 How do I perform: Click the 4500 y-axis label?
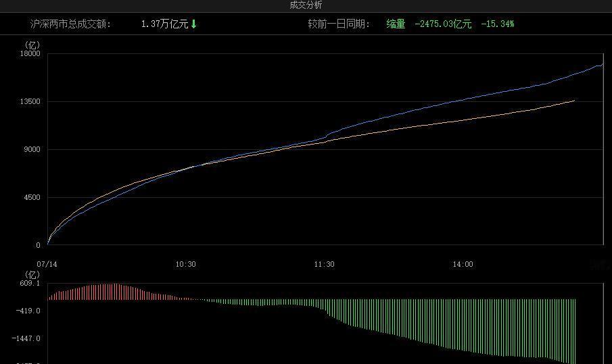pos(32,197)
